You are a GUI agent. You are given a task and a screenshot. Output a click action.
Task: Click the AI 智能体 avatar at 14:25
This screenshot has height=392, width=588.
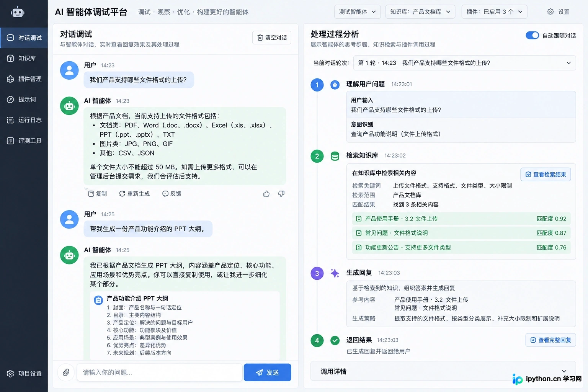point(69,255)
